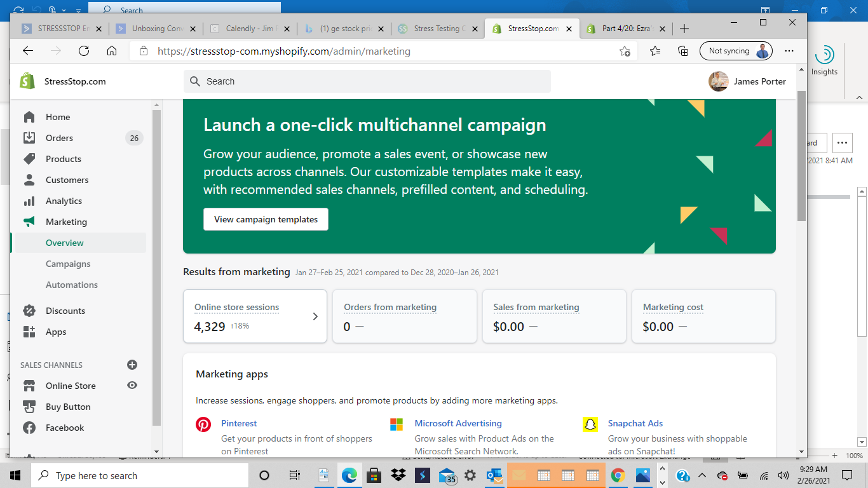View Online Store via eye icon
The height and width of the screenshot is (488, 868).
click(132, 385)
